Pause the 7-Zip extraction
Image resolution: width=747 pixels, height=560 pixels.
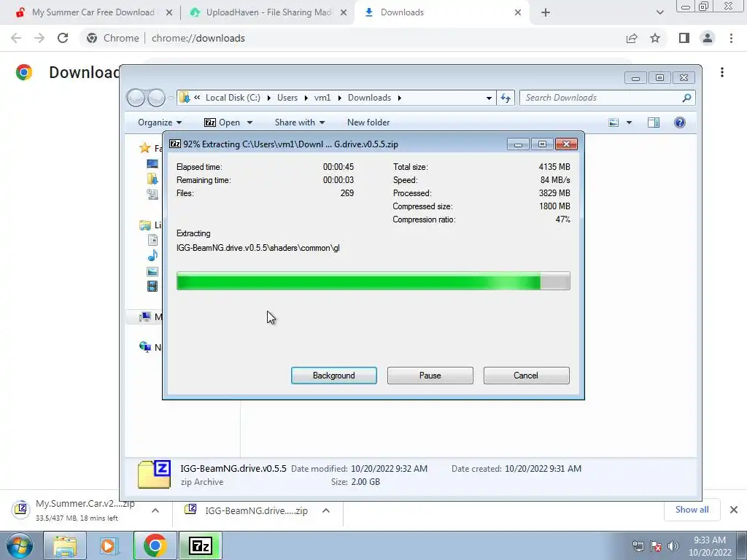pyautogui.click(x=430, y=376)
